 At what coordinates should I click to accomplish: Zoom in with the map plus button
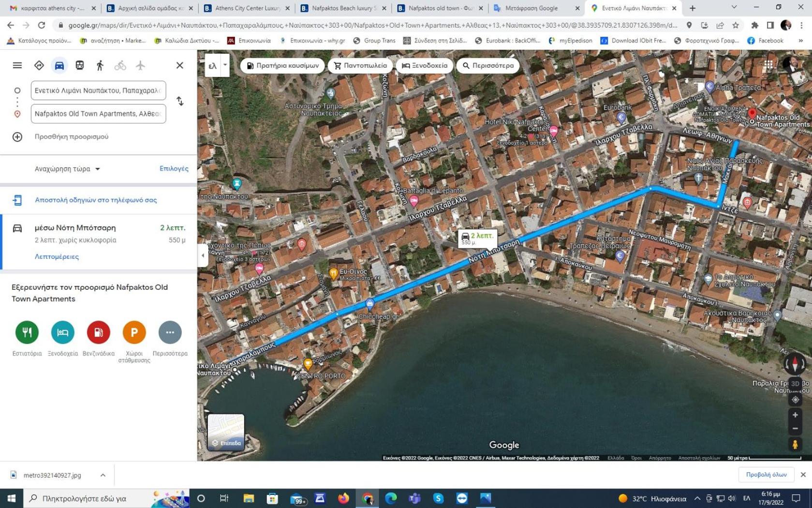click(795, 415)
